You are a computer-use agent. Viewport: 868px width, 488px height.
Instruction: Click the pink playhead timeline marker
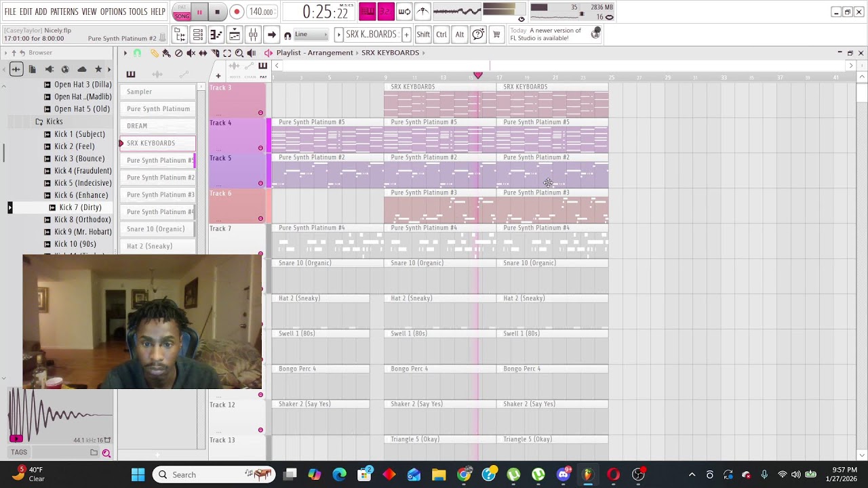pyautogui.click(x=477, y=75)
